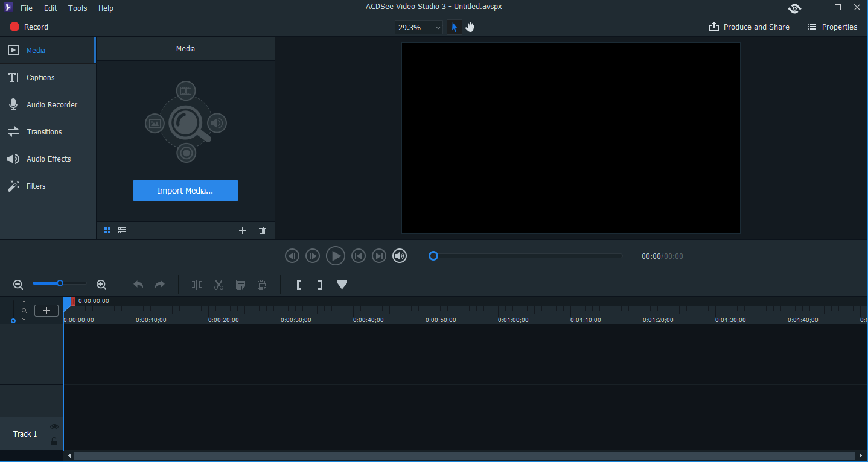Open the Transitions panel
The height and width of the screenshot is (462, 868).
[x=48, y=131]
